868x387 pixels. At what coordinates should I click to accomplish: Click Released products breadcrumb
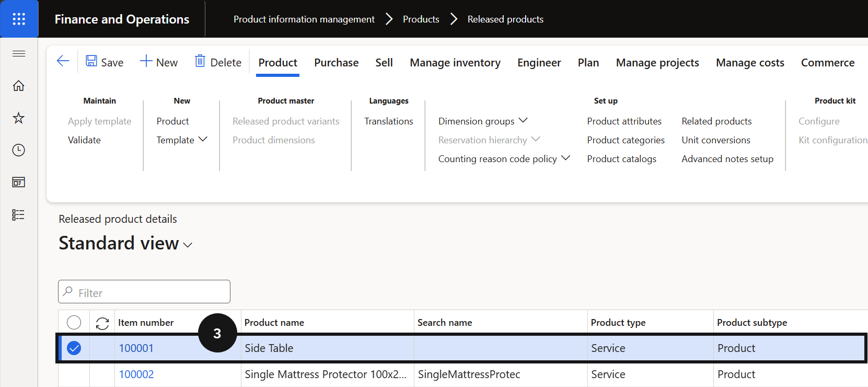505,19
